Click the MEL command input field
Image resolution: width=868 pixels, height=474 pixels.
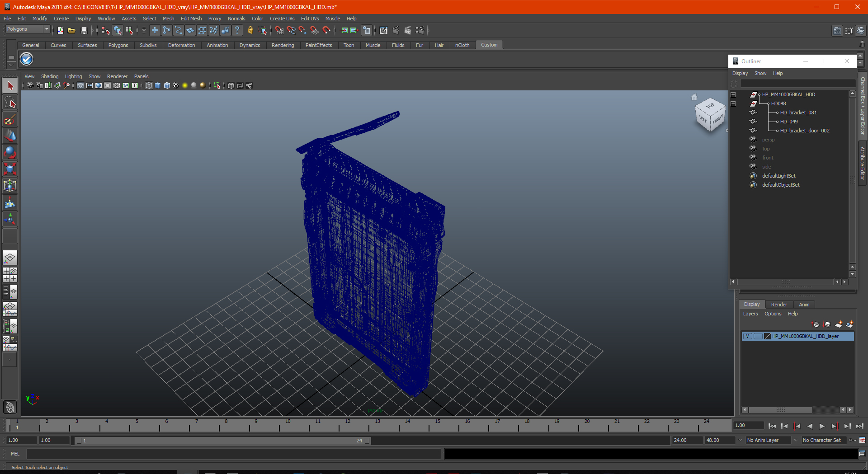click(233, 454)
